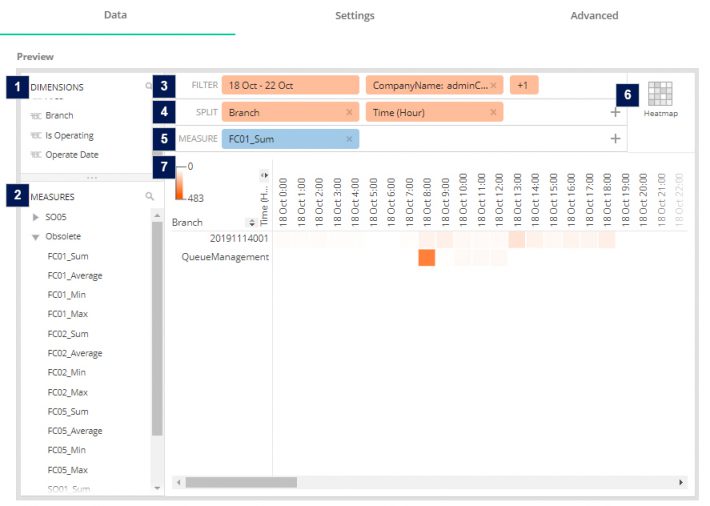Screen dimensions: 710x506
Task: Select the FC02_Min measure
Action: point(67,372)
